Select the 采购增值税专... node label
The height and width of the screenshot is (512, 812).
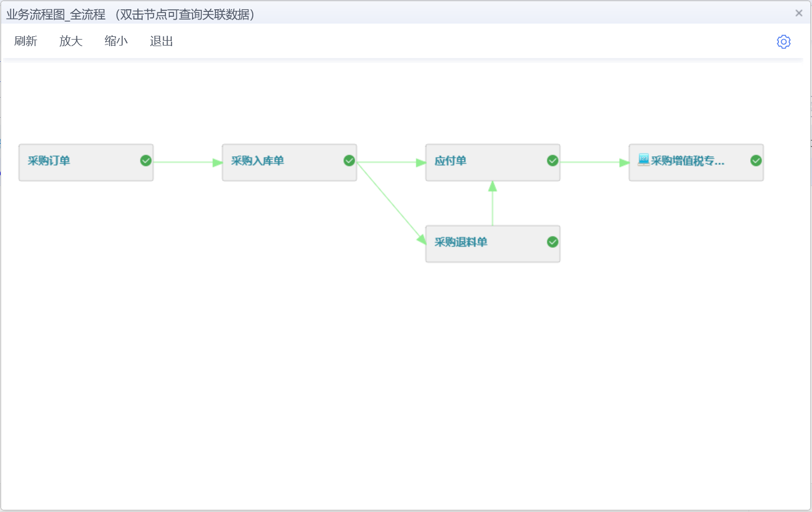[x=688, y=161]
